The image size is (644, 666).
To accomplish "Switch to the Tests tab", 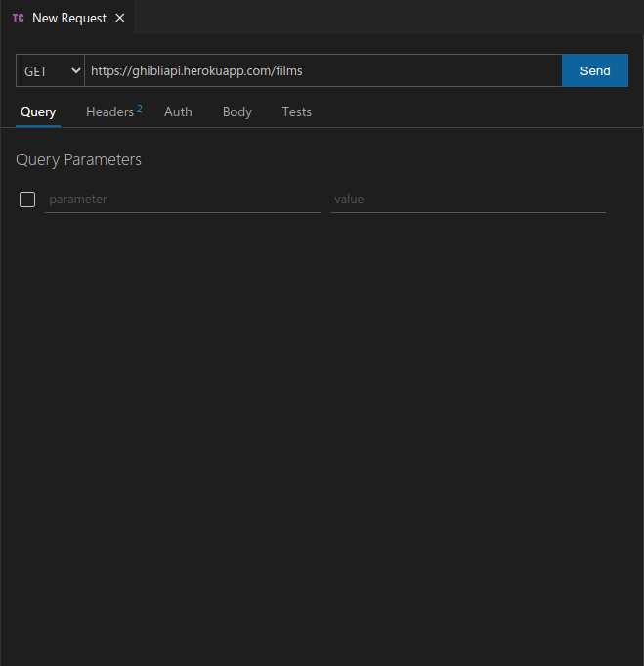I will coord(297,112).
